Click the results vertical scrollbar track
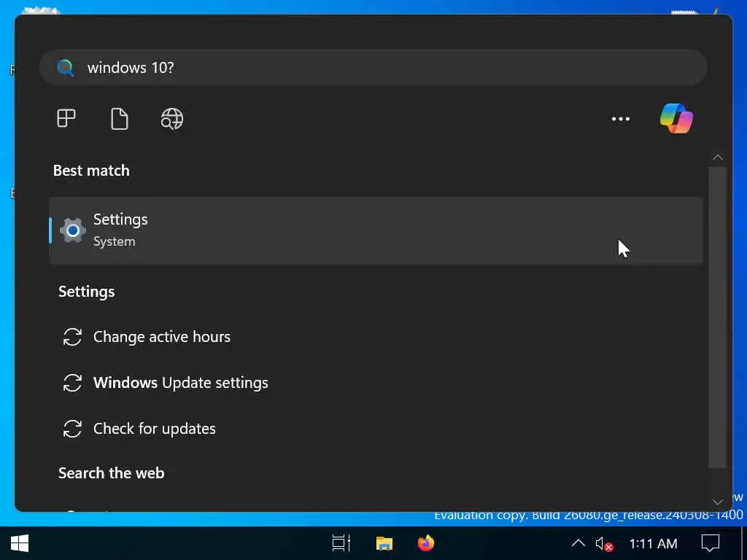The image size is (747, 560). 718,317
